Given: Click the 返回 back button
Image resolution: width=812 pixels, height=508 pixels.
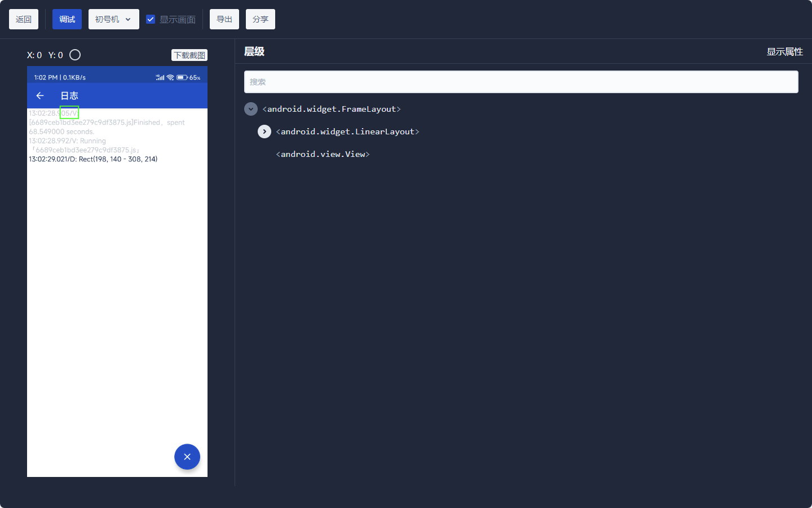Looking at the screenshot, I should [24, 19].
